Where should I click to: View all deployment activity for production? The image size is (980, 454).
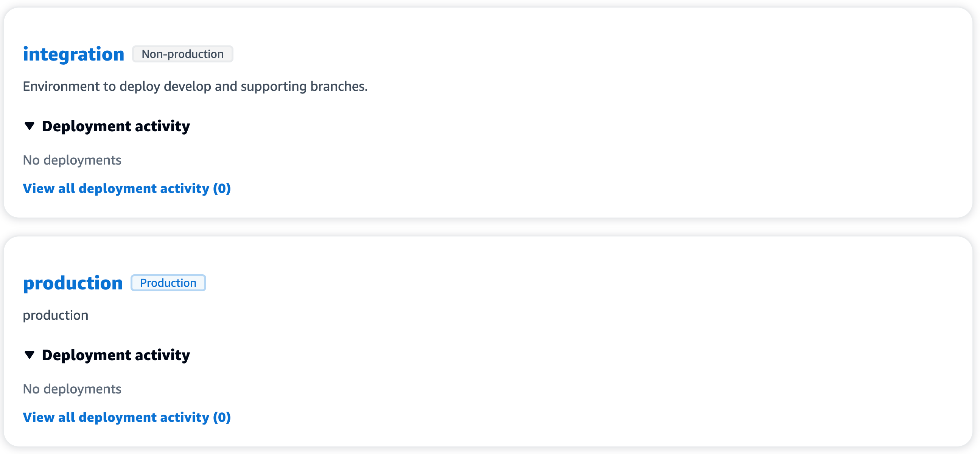[x=127, y=417]
